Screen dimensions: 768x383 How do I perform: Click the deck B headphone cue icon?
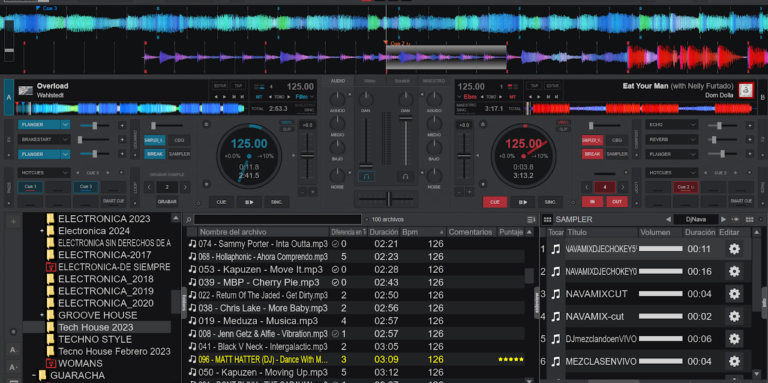pos(405,176)
